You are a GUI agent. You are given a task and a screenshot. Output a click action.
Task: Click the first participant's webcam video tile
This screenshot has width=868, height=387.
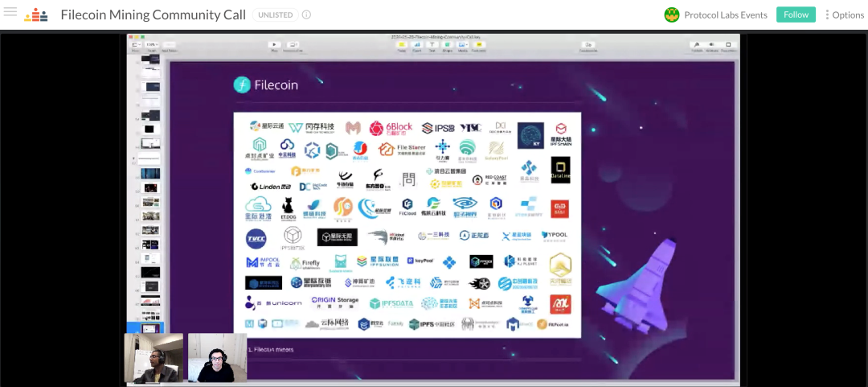(154, 357)
